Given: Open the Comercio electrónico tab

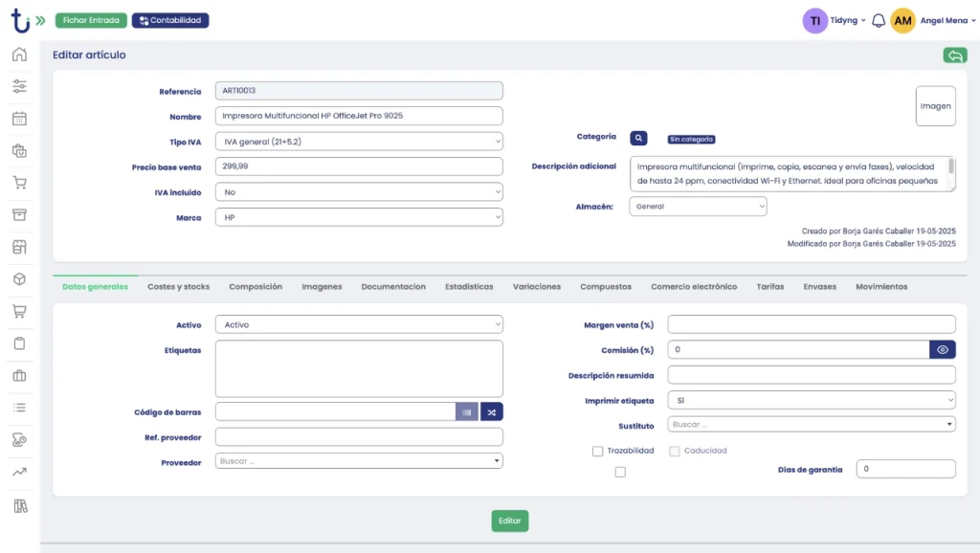Looking at the screenshot, I should click(x=694, y=286).
